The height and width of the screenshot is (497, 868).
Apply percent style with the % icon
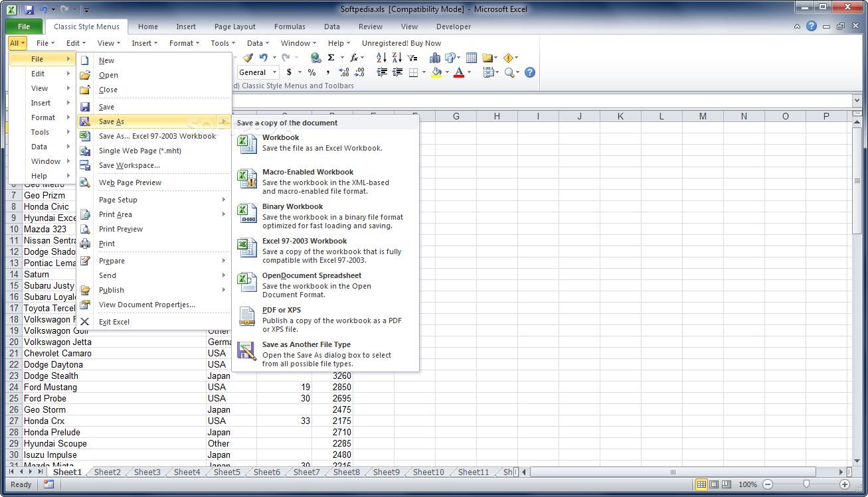[x=311, y=72]
